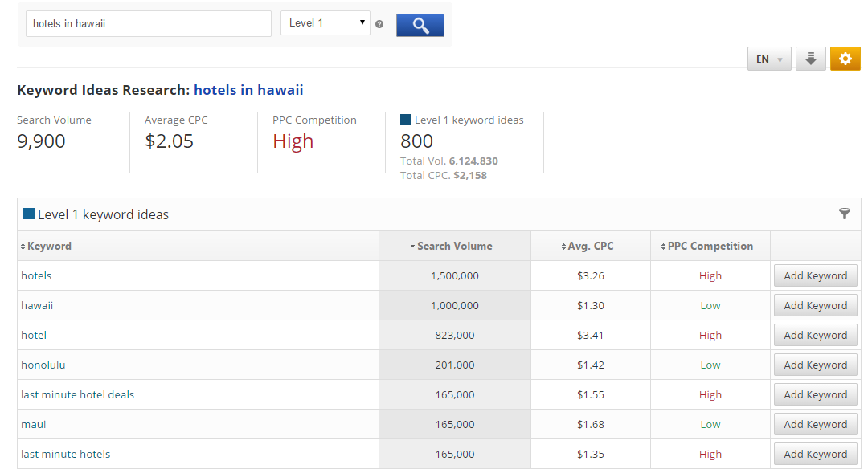Click the filter funnel icon

click(844, 214)
